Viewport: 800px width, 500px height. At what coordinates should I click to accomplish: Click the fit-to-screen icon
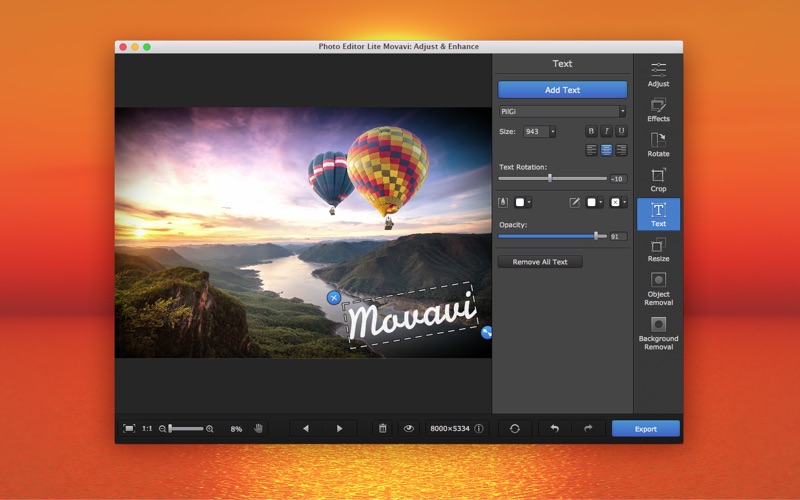(x=129, y=429)
